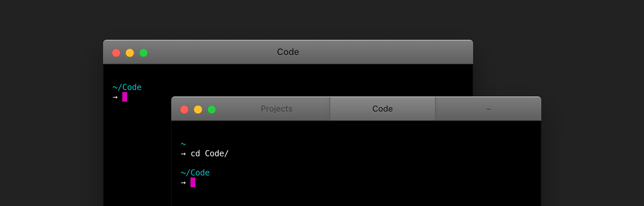
Task: Close the back Code window with red button
Action: (116, 53)
